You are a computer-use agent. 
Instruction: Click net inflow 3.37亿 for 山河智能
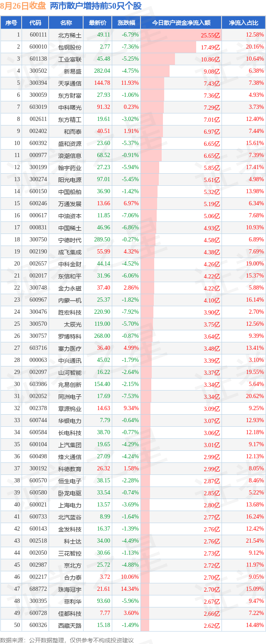tap(212, 373)
